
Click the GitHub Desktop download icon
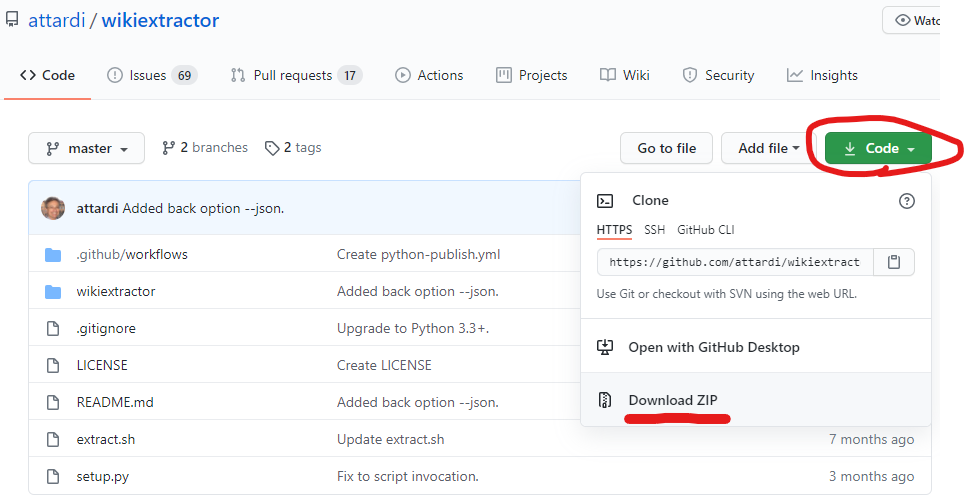[605, 348]
